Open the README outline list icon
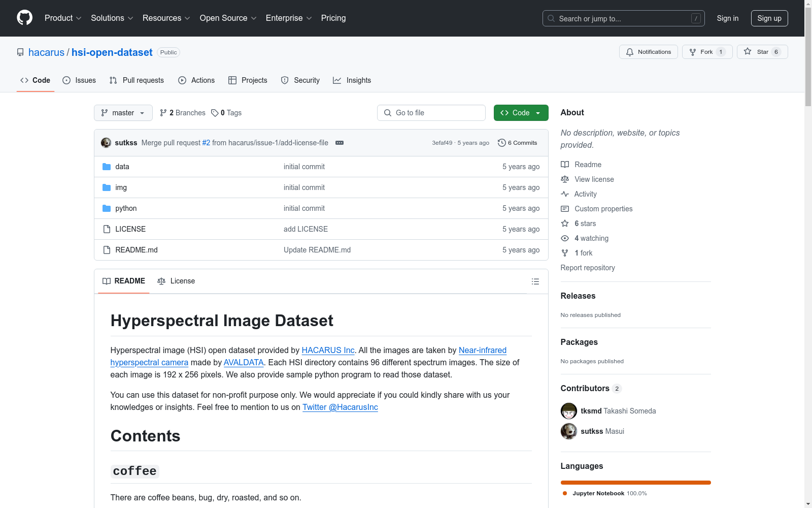Screen dimensions: 812x508 click(535, 281)
